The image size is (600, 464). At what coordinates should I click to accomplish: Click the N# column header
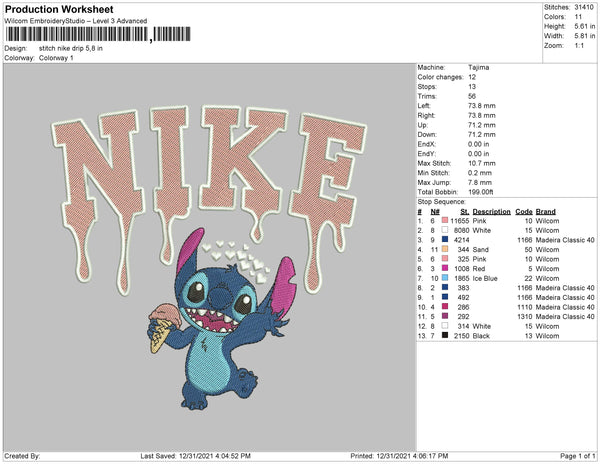tap(435, 212)
